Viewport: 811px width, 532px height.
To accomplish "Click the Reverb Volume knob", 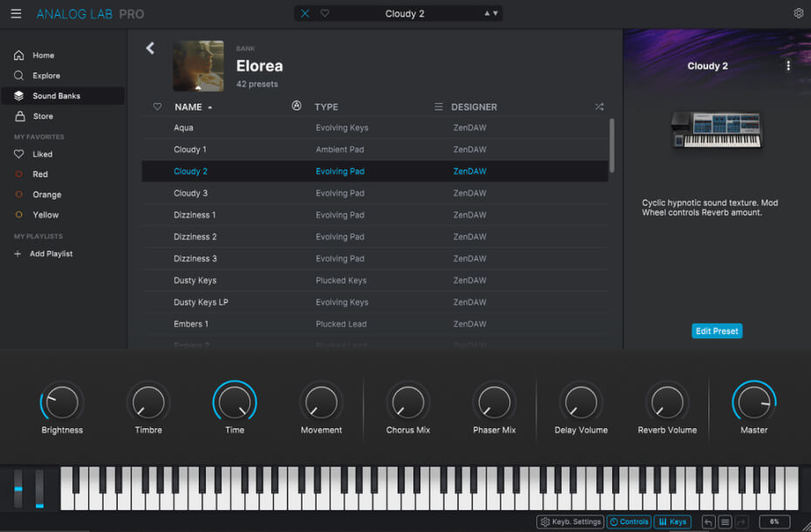I will [667, 402].
